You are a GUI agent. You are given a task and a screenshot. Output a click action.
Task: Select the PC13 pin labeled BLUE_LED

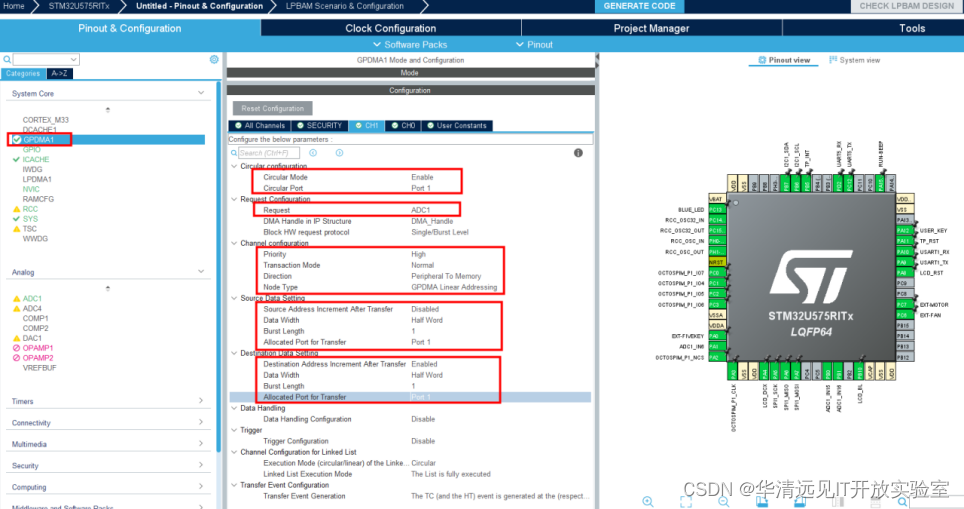[x=717, y=210]
